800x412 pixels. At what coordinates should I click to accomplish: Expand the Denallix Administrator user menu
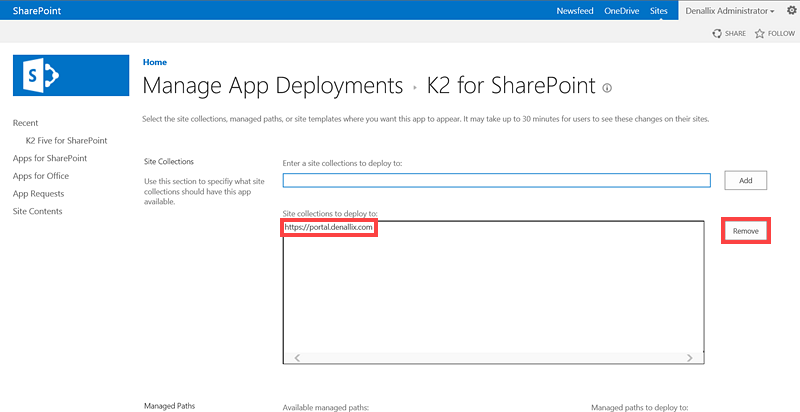pos(730,10)
